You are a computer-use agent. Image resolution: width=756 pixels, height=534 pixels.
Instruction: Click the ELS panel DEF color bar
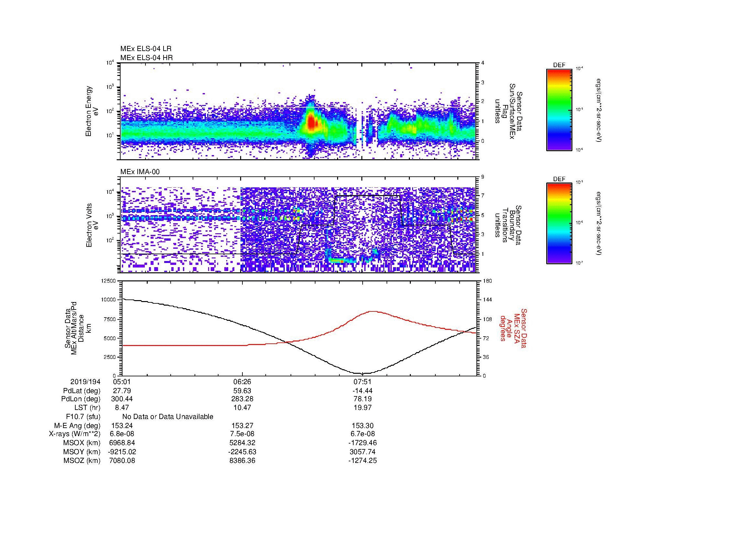559,110
